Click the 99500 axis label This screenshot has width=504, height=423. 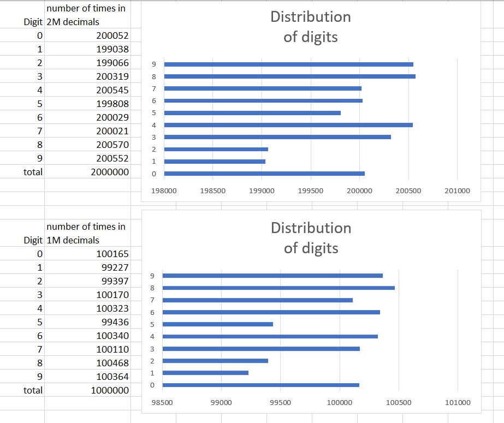point(280,402)
